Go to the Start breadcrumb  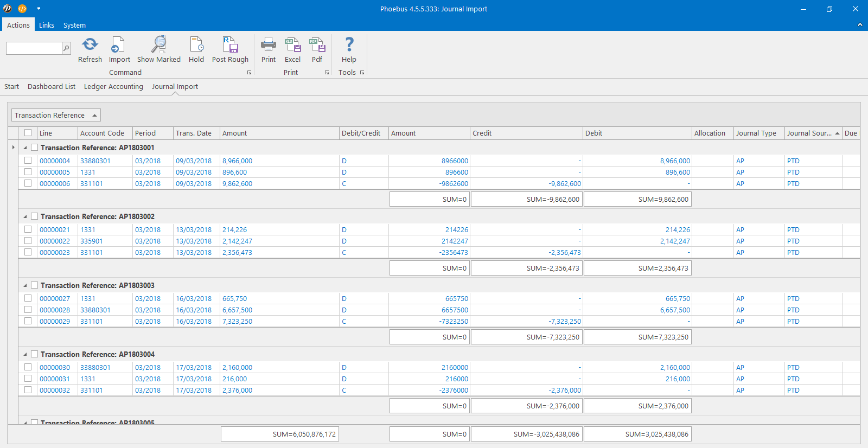point(11,86)
